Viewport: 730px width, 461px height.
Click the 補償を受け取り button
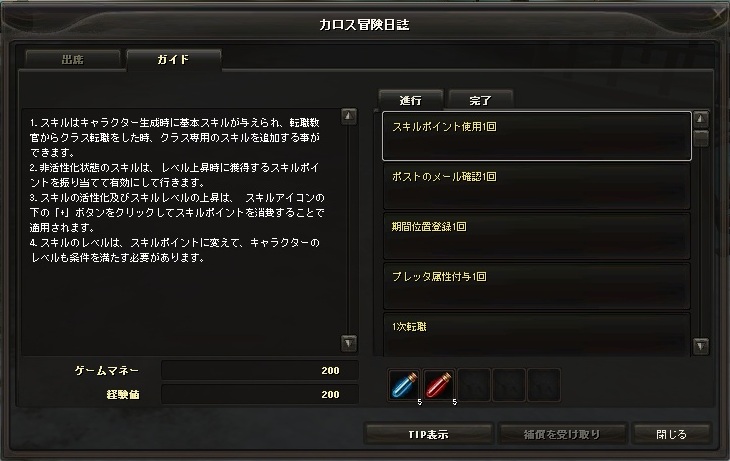tap(562, 434)
